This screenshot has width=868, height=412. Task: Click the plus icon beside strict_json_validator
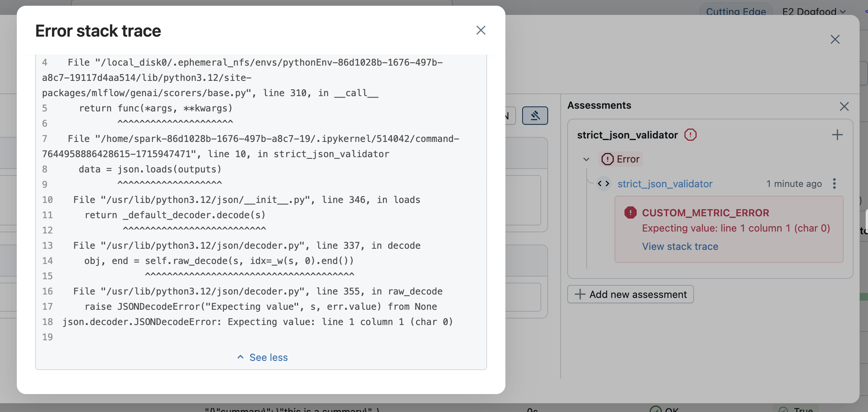(x=837, y=135)
